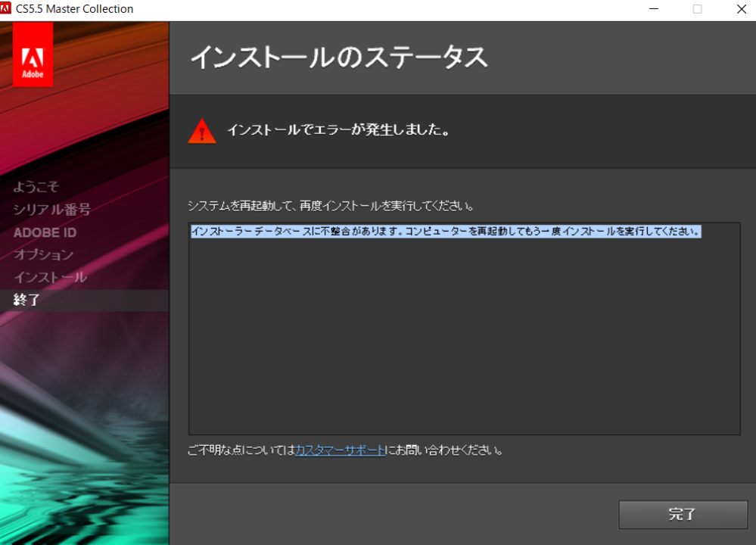Select the シリアル番号 sidebar step
Screen dimensions: 756x545
click(52, 210)
